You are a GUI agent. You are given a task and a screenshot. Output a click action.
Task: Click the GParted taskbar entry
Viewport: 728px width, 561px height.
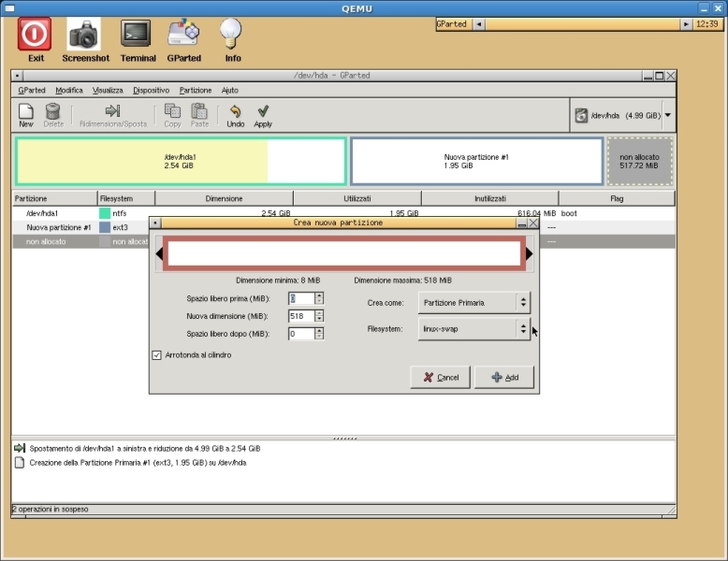(452, 24)
